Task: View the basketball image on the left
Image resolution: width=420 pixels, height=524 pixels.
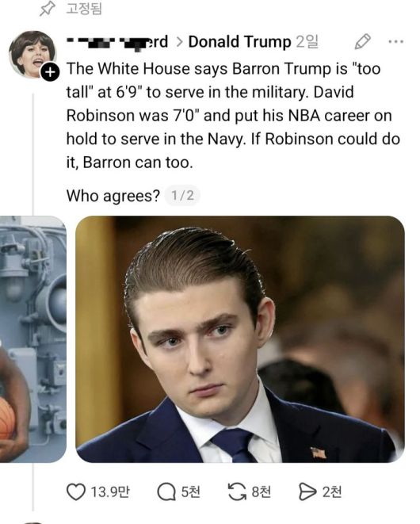Action: (x=32, y=339)
